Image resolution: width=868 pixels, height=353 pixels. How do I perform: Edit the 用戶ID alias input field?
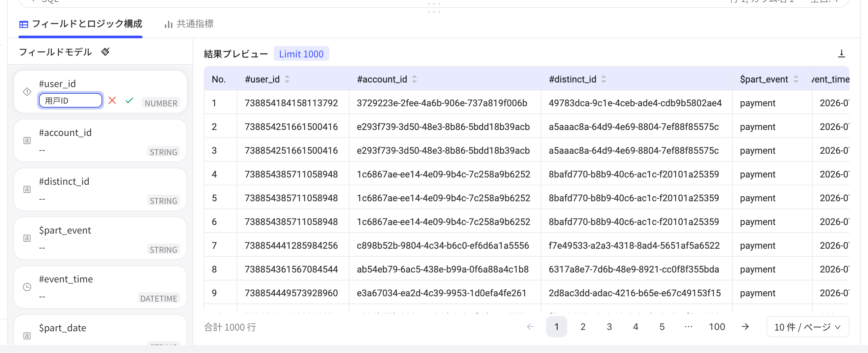pyautogui.click(x=71, y=101)
